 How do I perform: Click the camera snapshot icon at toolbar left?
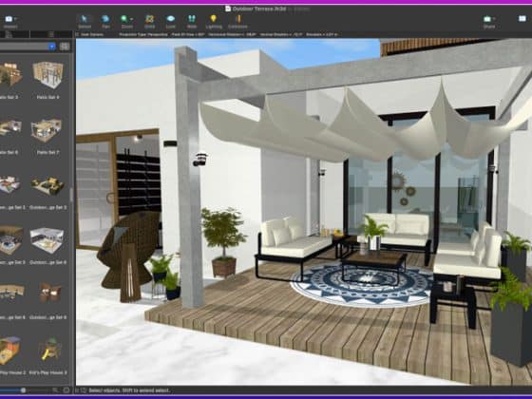[x=9, y=19]
